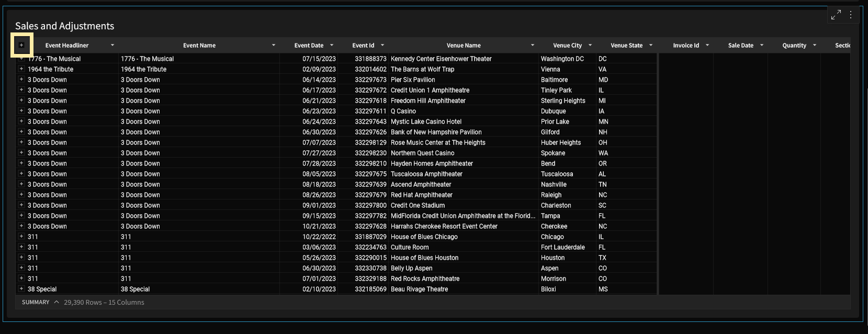Open the Event Id column dropdown arrow
This screenshot has height=334, width=868.
click(x=382, y=45)
